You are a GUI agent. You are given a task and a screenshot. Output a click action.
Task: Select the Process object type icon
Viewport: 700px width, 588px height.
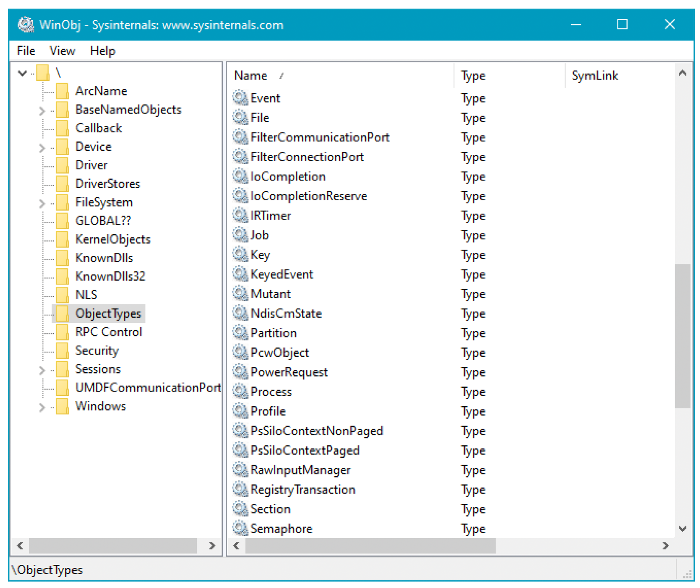[x=240, y=392]
